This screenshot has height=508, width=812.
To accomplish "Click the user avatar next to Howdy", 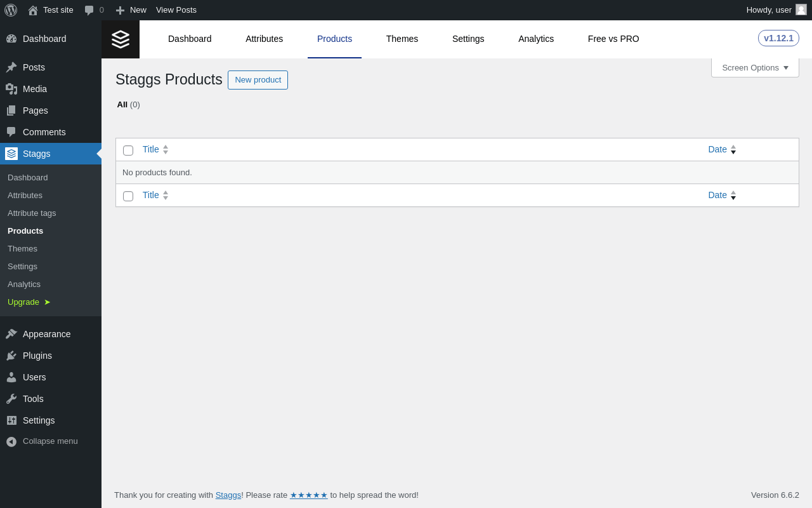I will pyautogui.click(x=801, y=10).
